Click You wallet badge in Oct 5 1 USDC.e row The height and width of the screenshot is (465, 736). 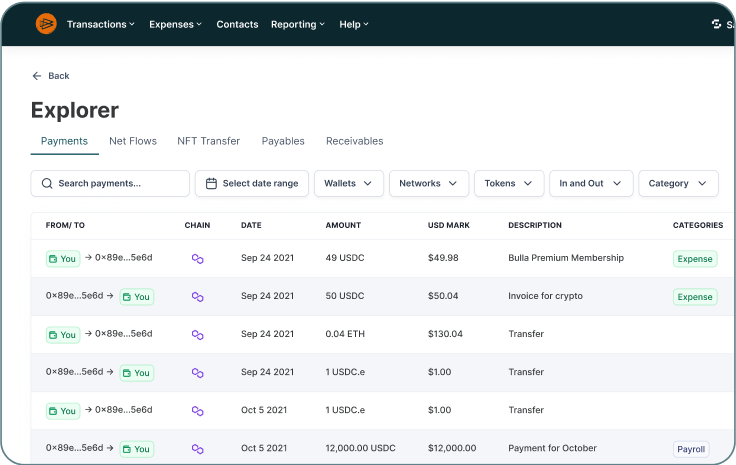63,411
